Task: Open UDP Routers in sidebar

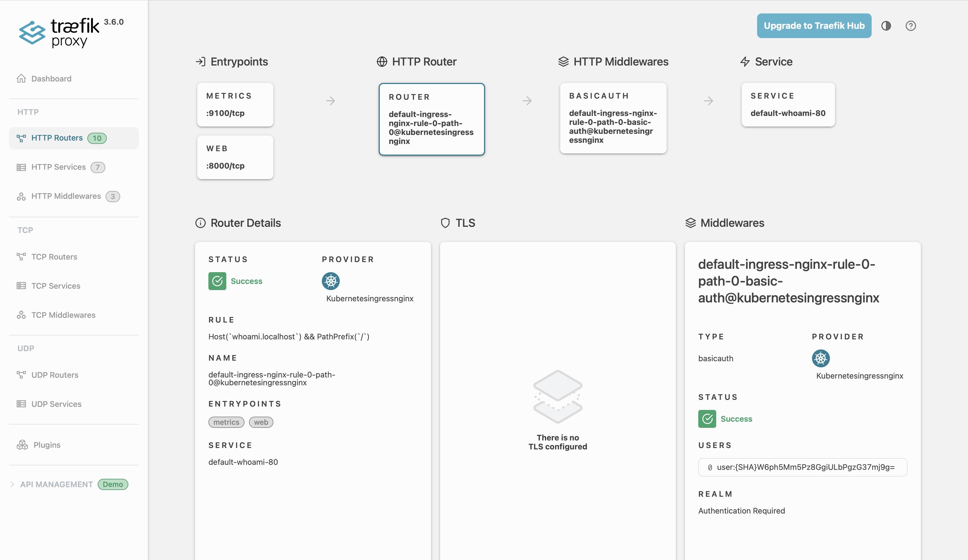Action: [55, 375]
